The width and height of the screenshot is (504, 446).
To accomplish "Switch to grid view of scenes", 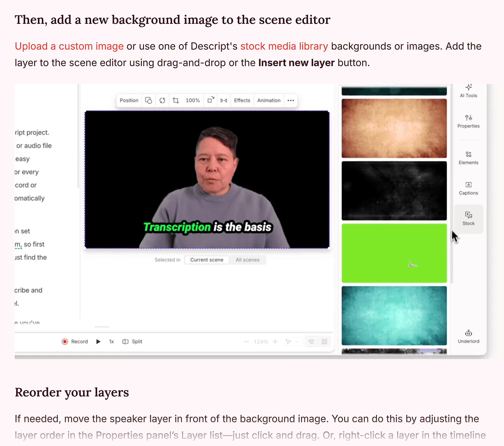I will [x=324, y=342].
